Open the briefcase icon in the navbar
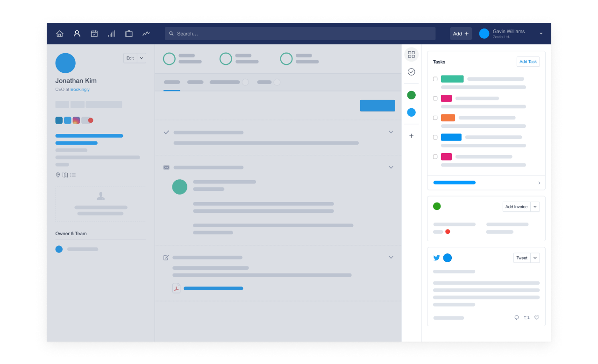 (129, 34)
